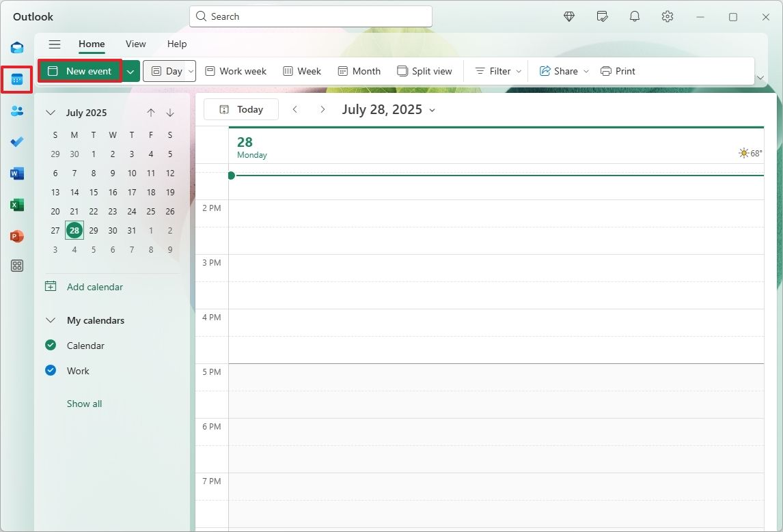Select the Calendar icon in the sidebar
The height and width of the screenshot is (532, 783).
(16, 79)
